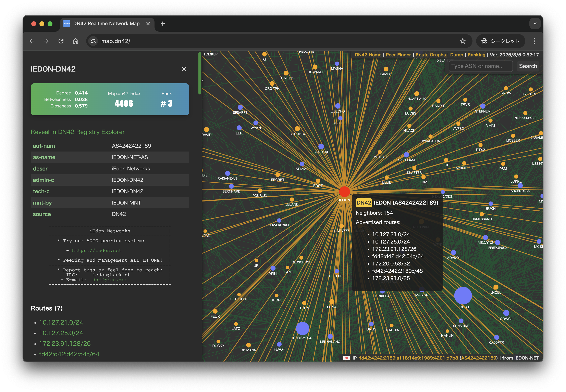Select the RIVENSBANE node
Viewport: 566px width, 392px height.
(x=406, y=155)
